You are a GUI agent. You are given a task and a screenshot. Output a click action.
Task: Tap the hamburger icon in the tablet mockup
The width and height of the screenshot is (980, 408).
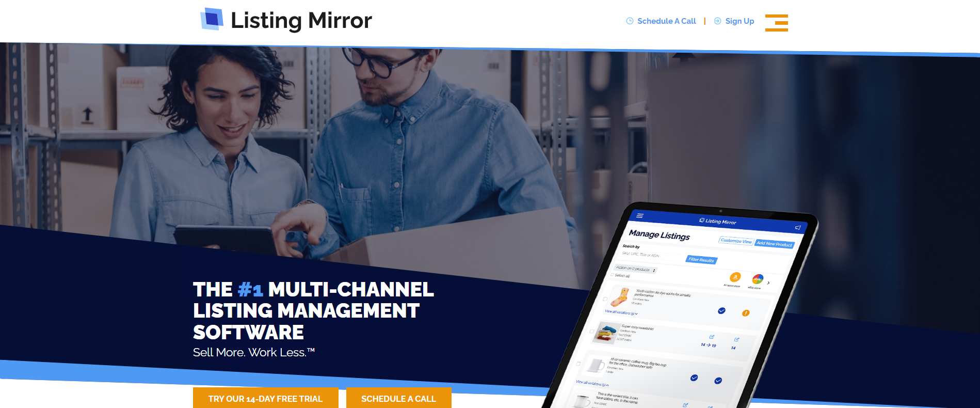[x=640, y=215]
